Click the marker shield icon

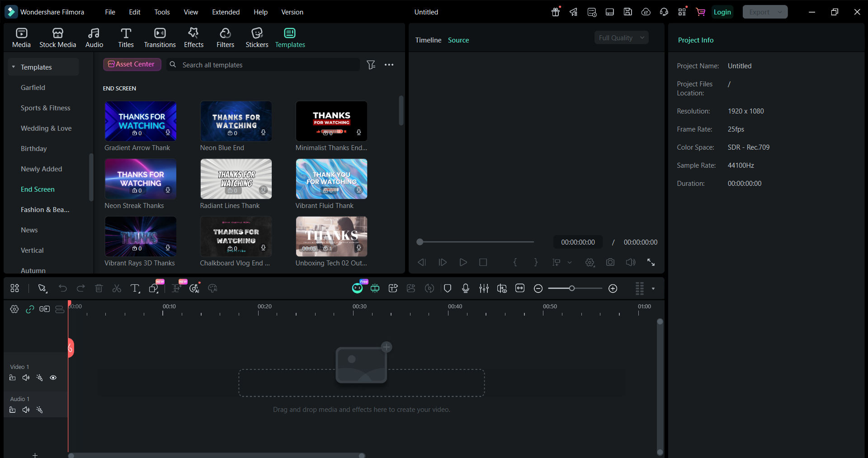(448, 288)
